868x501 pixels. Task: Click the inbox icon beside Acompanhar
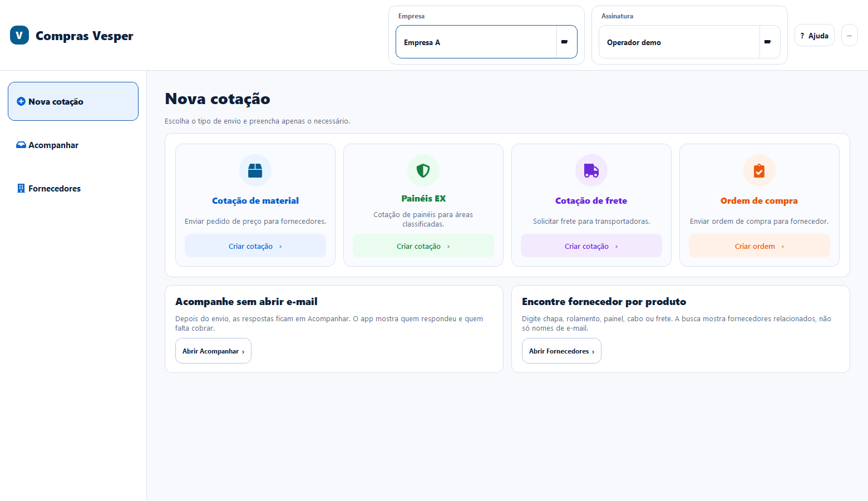coord(21,145)
